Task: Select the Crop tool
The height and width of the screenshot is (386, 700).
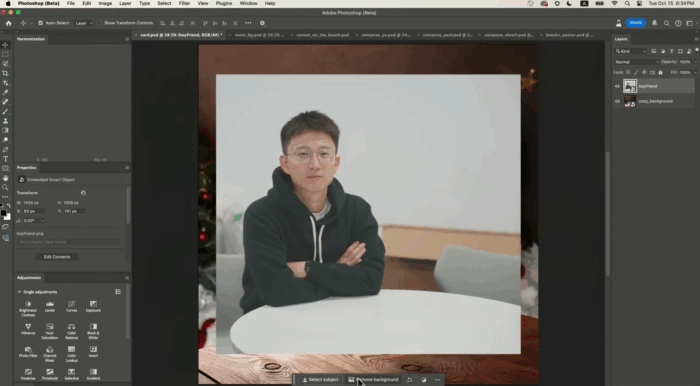Action: pos(5,73)
